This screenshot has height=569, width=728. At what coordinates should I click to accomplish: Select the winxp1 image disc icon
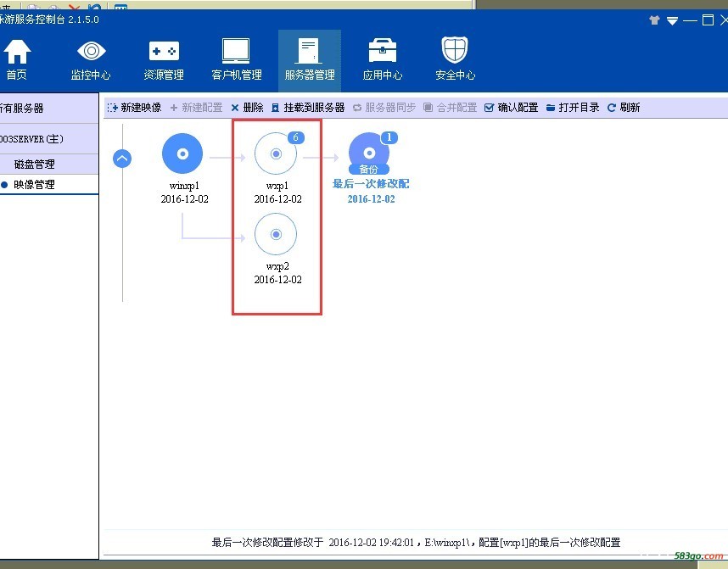(182, 153)
